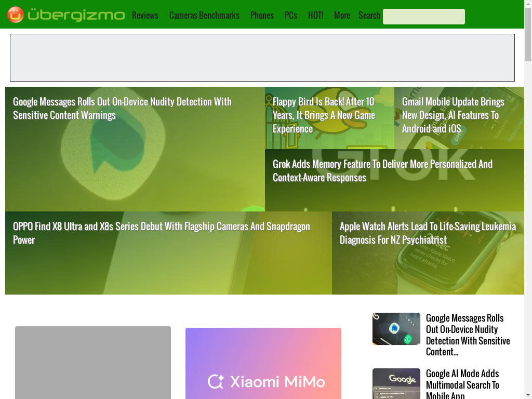The width and height of the screenshot is (532, 399).
Task: Read the Flappy Bird Is Back article
Action: (324, 115)
